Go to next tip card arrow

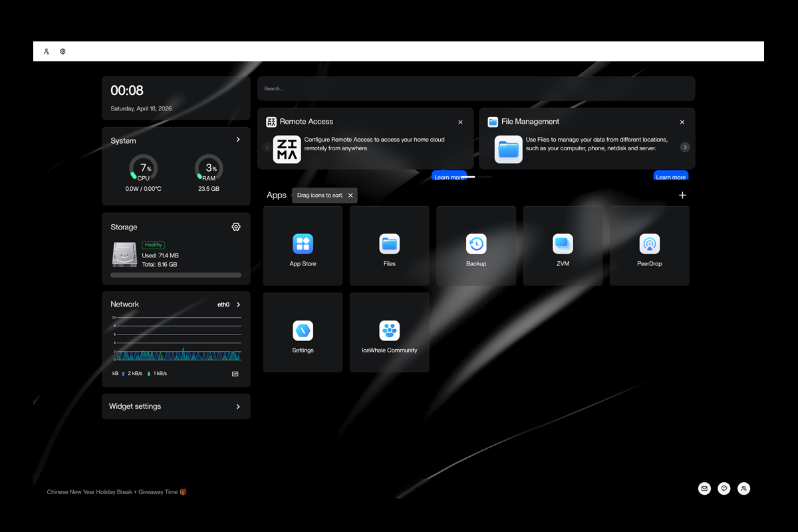[x=685, y=147]
